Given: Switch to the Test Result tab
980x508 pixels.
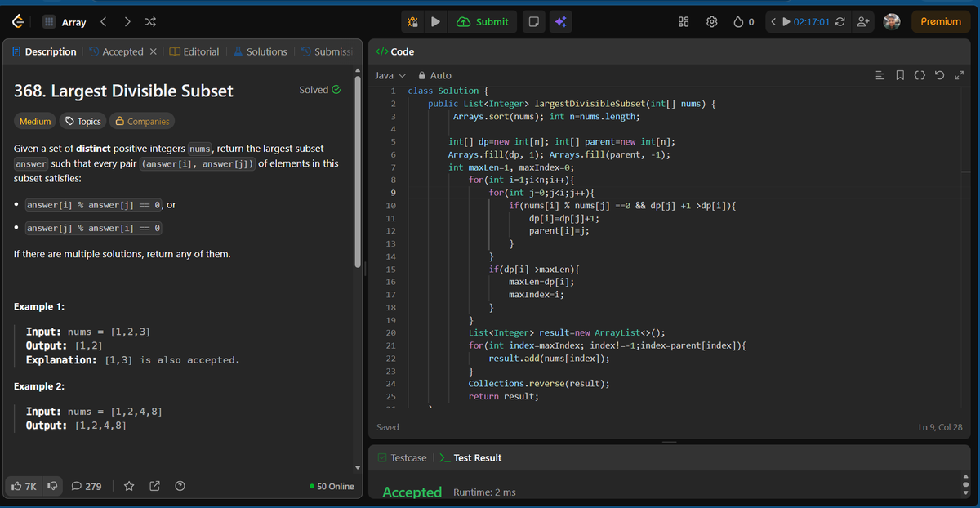Looking at the screenshot, I should (470, 457).
